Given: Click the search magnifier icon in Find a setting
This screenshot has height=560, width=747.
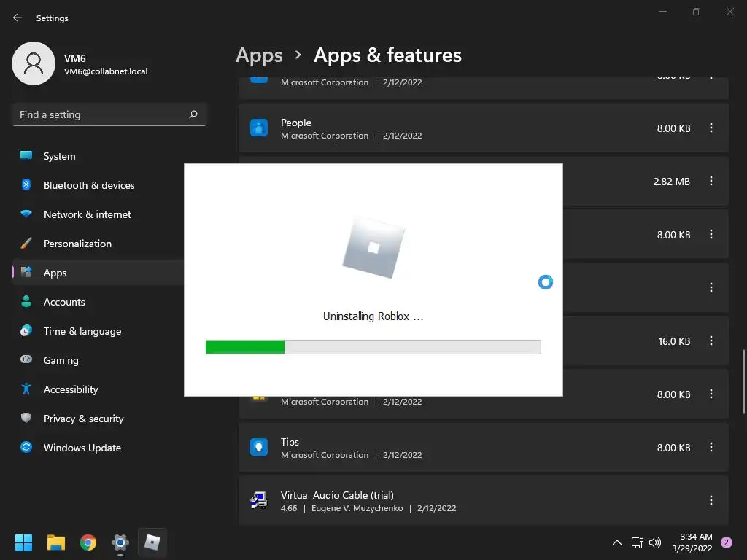Looking at the screenshot, I should (x=193, y=114).
